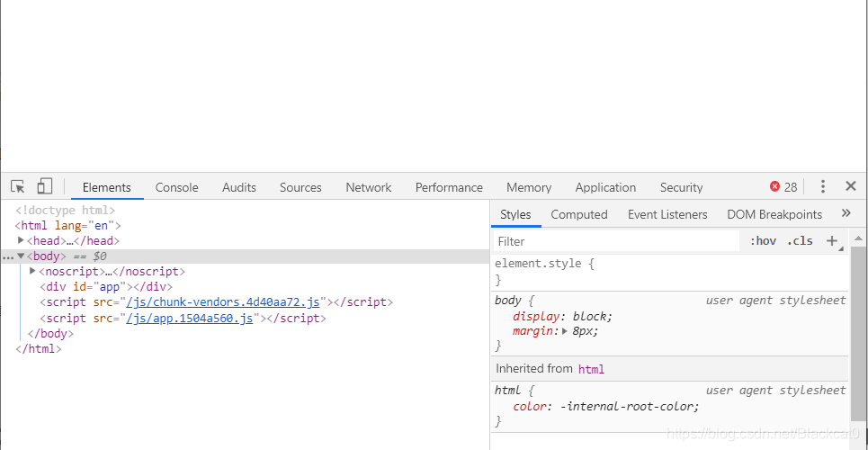Click the Styles pane scrollbar up arrow
868x450 pixels.
(x=857, y=238)
